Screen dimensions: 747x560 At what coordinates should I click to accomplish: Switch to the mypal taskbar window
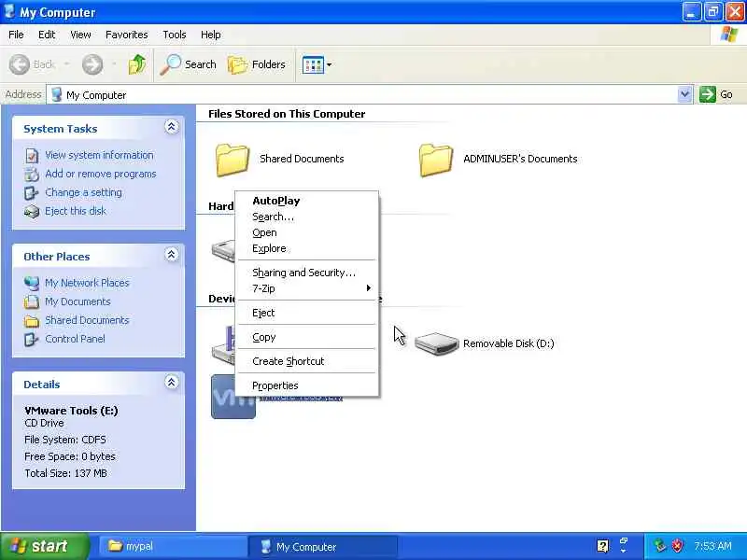tap(172, 546)
